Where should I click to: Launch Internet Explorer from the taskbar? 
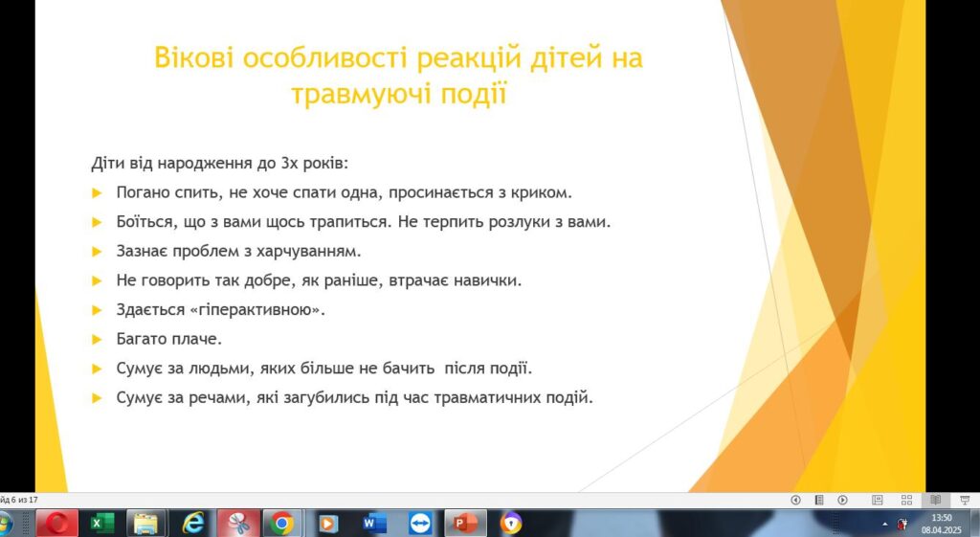pyautogui.click(x=191, y=524)
